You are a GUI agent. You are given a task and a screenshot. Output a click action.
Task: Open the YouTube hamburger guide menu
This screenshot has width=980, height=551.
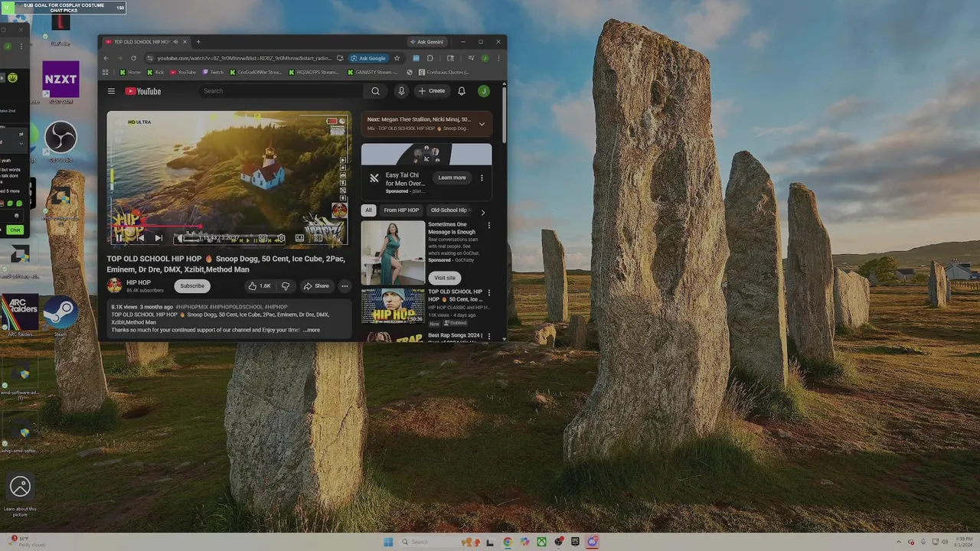point(111,91)
